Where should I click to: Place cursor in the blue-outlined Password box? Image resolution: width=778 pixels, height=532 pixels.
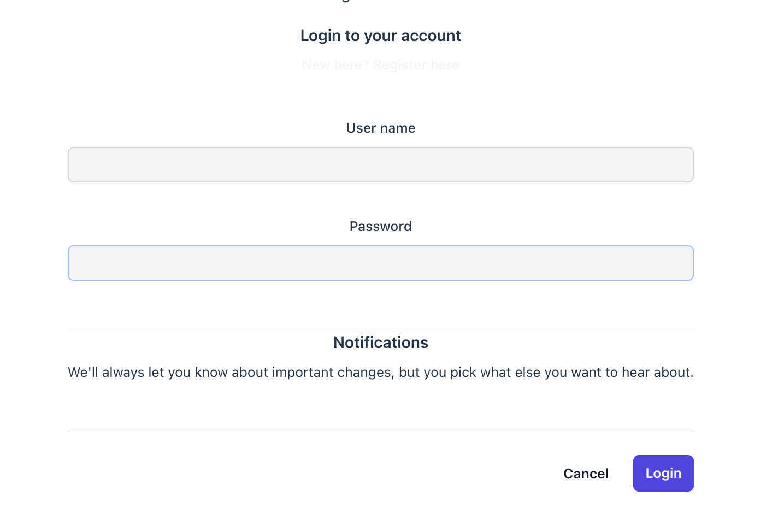[380, 263]
